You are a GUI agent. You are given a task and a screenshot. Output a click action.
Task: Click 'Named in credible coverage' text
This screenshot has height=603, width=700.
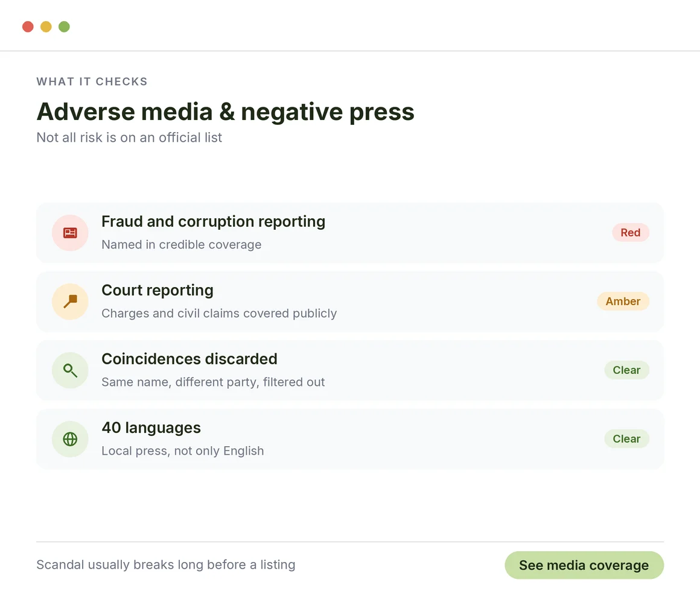click(x=182, y=244)
